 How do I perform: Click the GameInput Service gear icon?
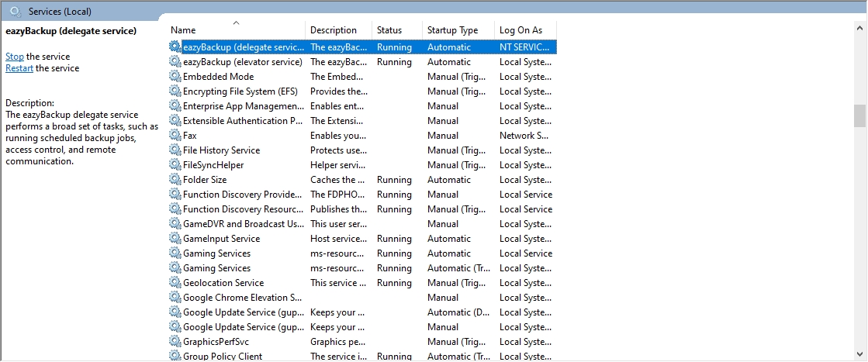coord(175,239)
